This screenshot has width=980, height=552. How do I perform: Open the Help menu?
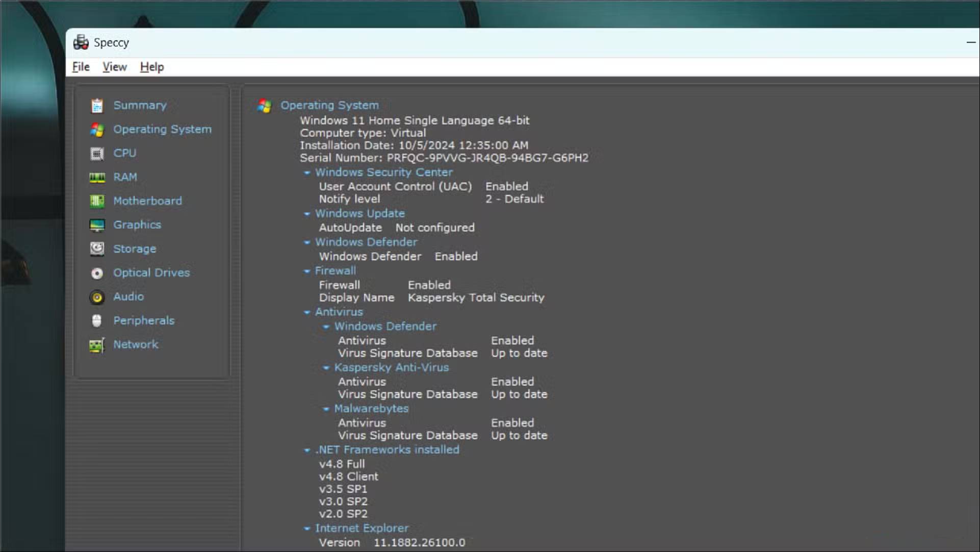152,67
